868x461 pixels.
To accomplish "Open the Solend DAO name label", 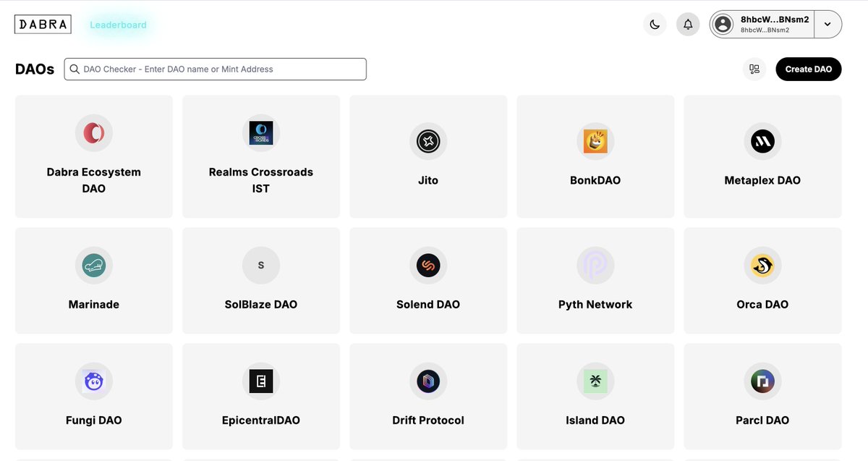I will 428,305.
